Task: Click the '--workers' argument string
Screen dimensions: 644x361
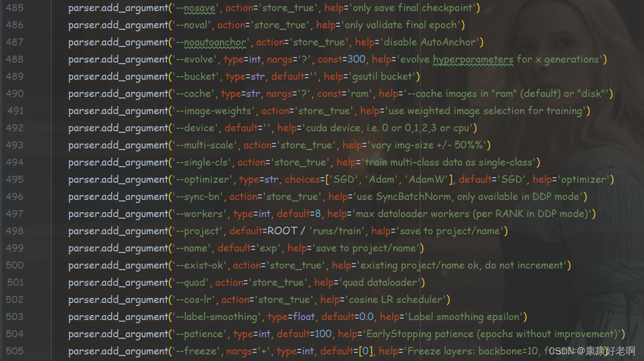Action: click(200, 214)
